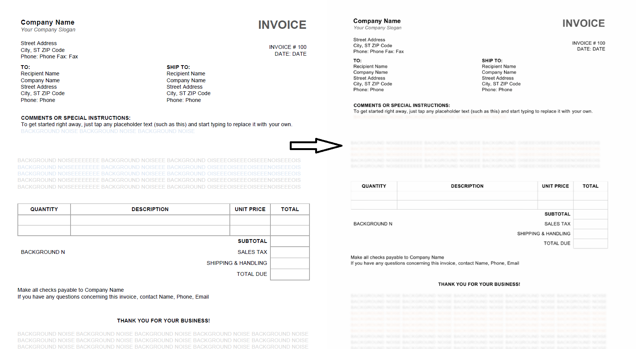This screenshot has height=349, width=644.
Task: Select DESCRIPTION column header in left invoice
Action: pos(150,209)
